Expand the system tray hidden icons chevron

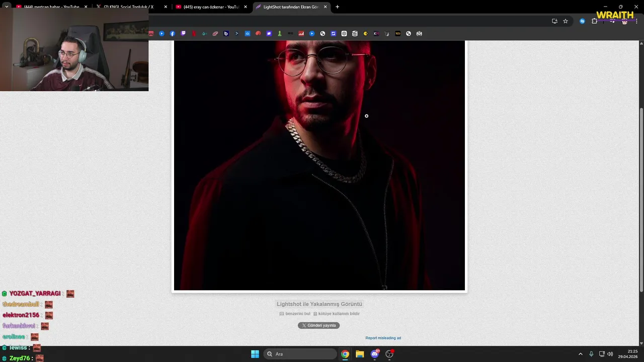(580, 354)
